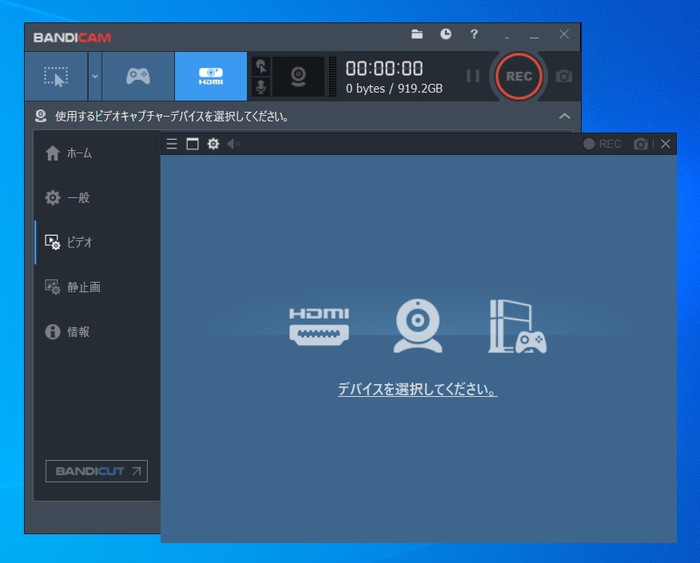Screen dimensions: 700x563
Task: Select the HDMI device recording mode
Action: [x=211, y=76]
